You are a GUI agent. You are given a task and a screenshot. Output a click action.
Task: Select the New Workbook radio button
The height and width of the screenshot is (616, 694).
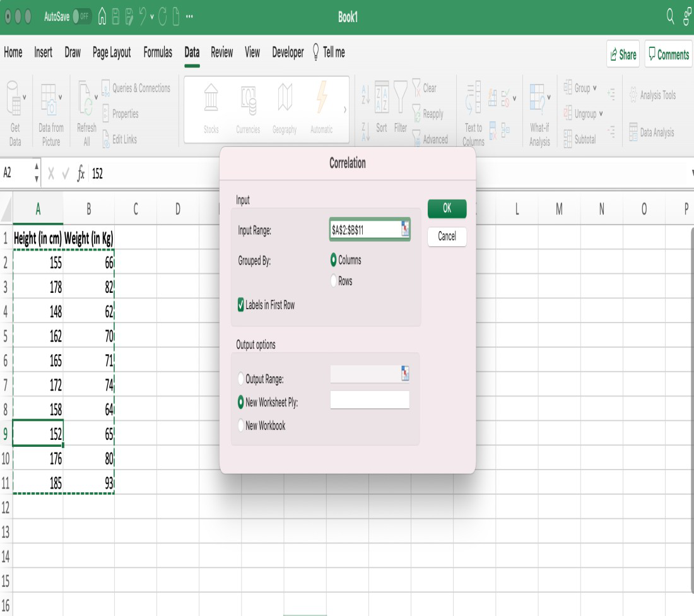tap(241, 425)
